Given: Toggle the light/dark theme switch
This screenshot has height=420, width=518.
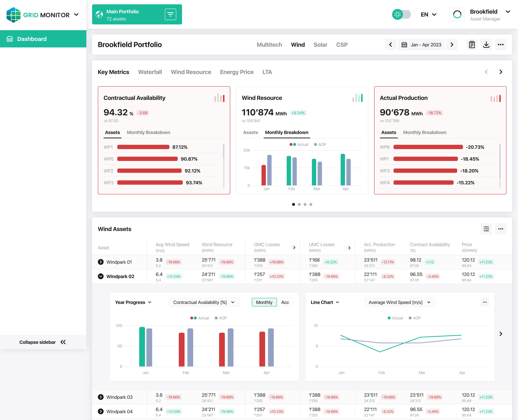Looking at the screenshot, I should (x=401, y=15).
